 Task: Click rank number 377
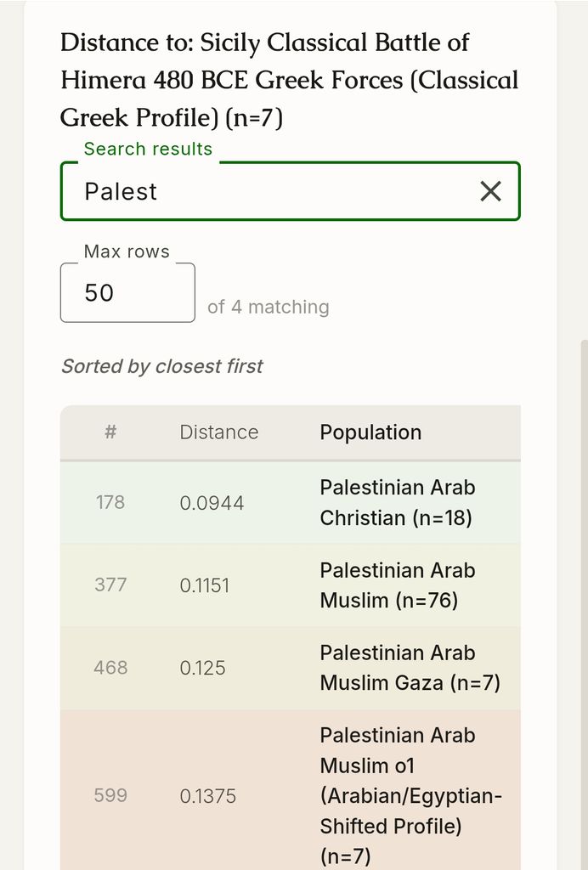[x=110, y=585]
